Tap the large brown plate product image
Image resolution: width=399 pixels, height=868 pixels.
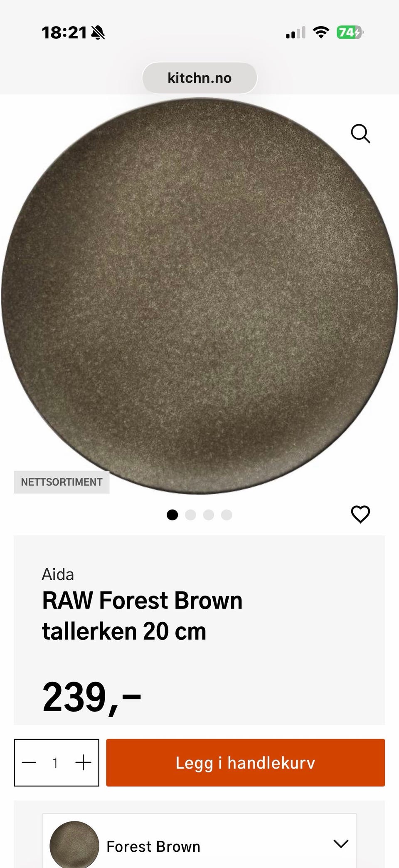199,296
